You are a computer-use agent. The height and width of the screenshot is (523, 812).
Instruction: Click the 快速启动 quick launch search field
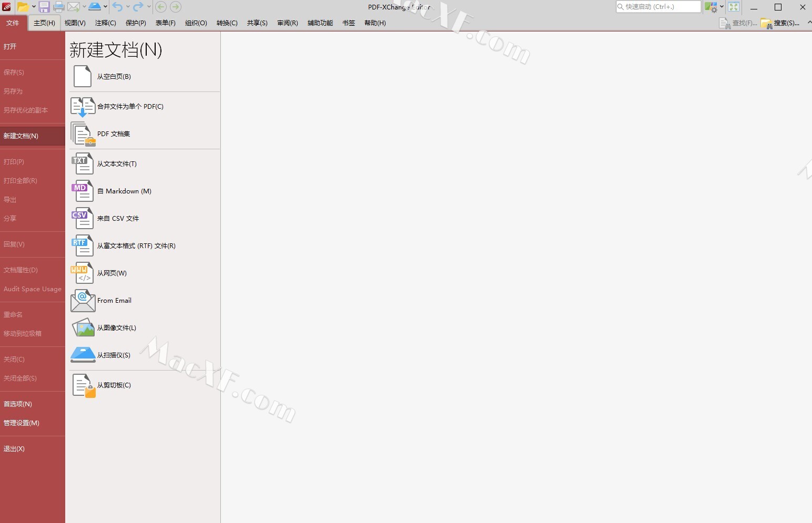click(658, 7)
